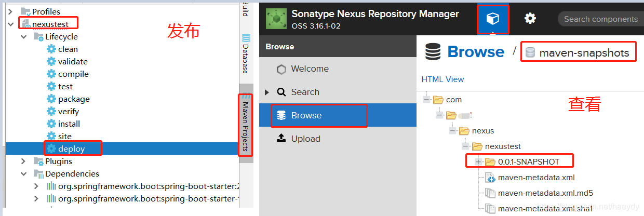Expand the second spring-boot-starter dependency
The height and width of the screenshot is (216, 644).
[36, 198]
